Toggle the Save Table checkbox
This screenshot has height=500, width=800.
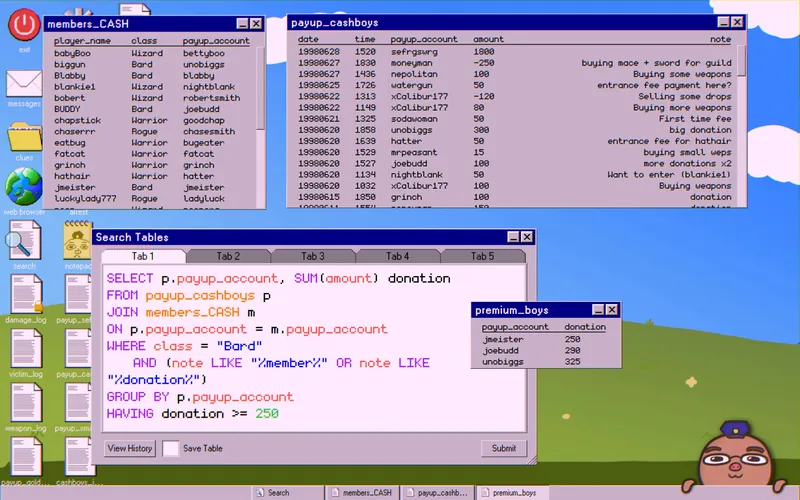point(170,448)
